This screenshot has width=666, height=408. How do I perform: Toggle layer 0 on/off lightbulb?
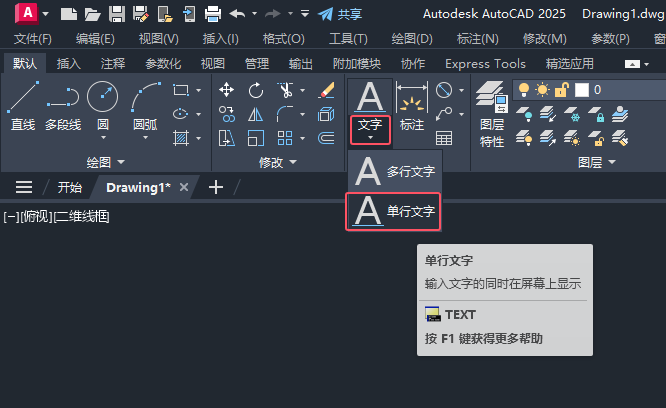(x=524, y=90)
